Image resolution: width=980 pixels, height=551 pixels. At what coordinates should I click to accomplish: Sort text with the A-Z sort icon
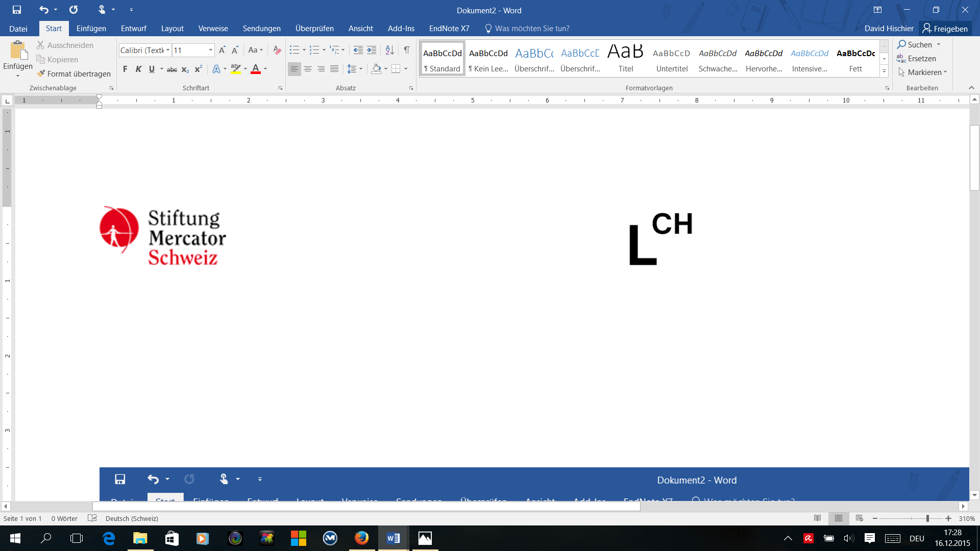pyautogui.click(x=389, y=50)
